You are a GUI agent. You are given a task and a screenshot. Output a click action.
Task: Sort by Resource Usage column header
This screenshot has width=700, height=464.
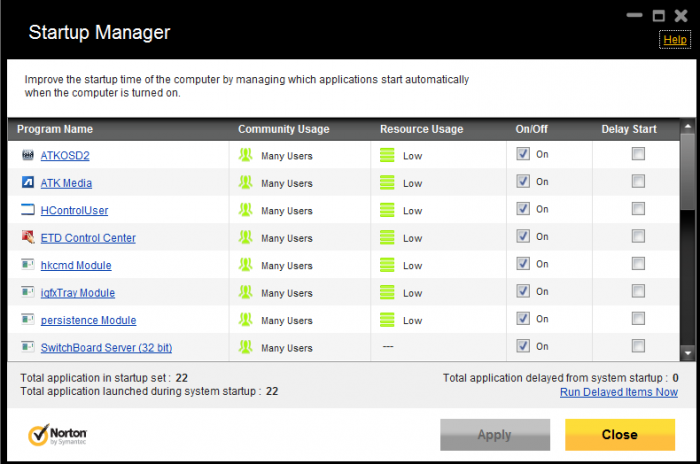coord(421,129)
